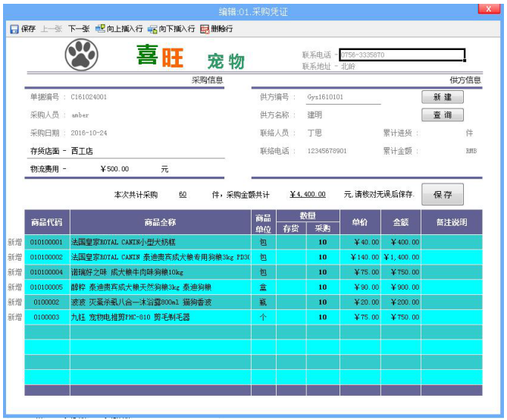This screenshot has width=507, height=420.
Task: Close the 采购凭证 editing window
Action: (x=489, y=9)
